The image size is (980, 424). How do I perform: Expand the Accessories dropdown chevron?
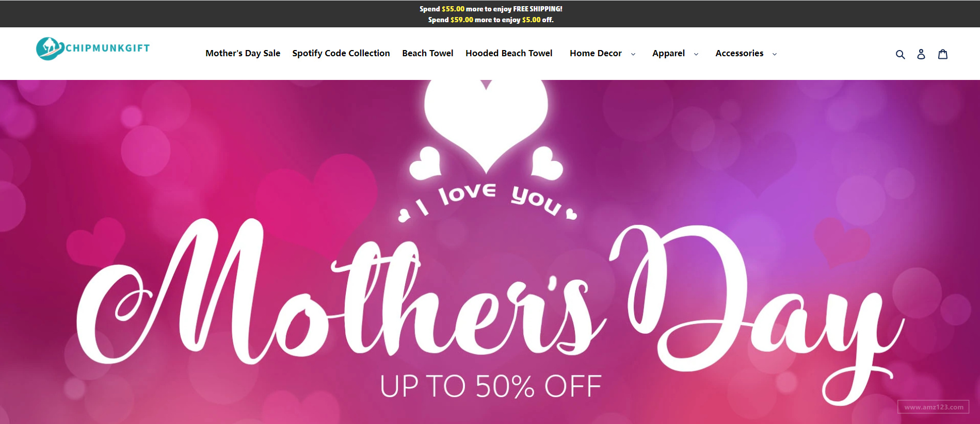click(x=775, y=54)
